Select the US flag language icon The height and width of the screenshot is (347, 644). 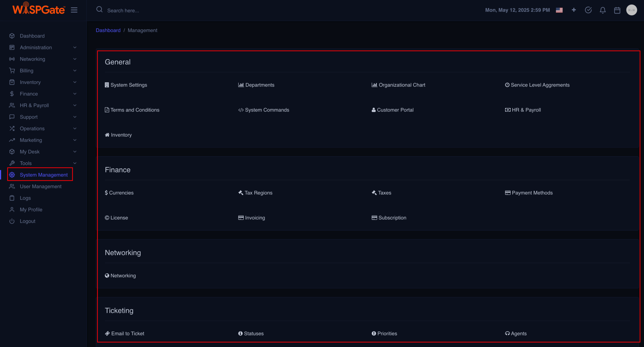(x=559, y=10)
